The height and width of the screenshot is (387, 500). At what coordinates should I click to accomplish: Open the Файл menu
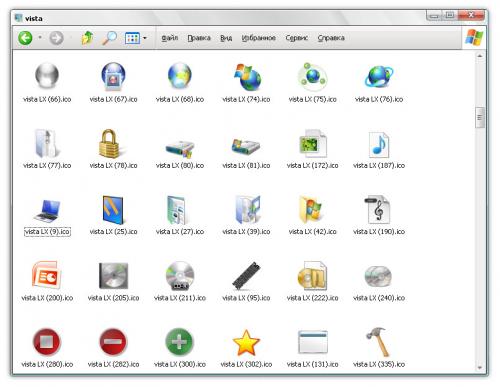pyautogui.click(x=170, y=38)
